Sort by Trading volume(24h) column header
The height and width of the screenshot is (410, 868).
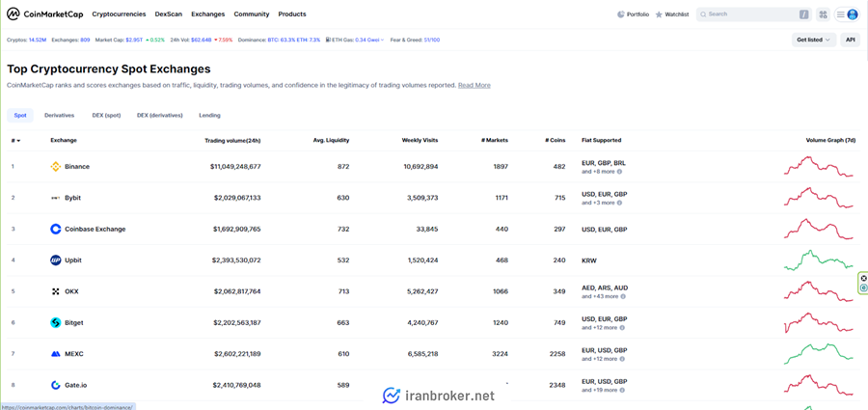(x=232, y=141)
